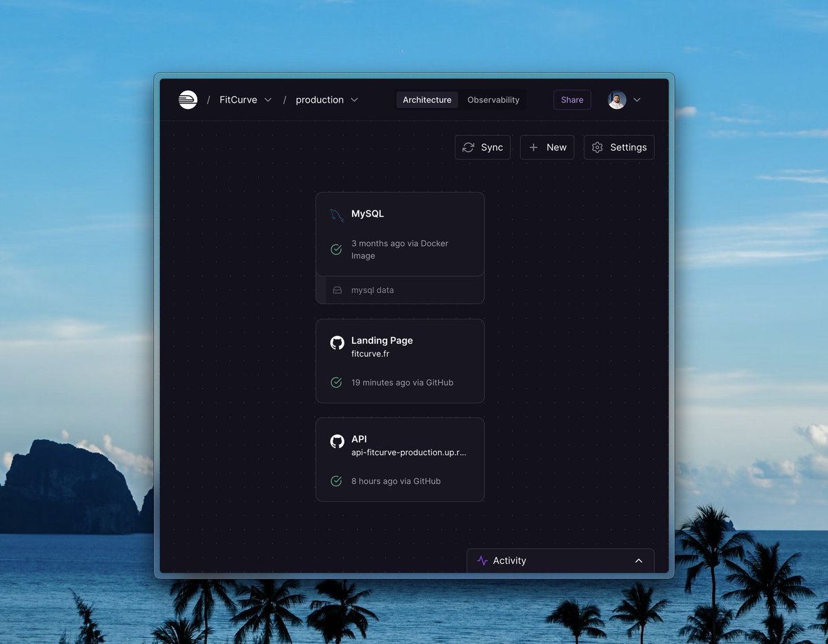Click the Landing Page GitHub icon
The image size is (828, 644).
click(337, 342)
